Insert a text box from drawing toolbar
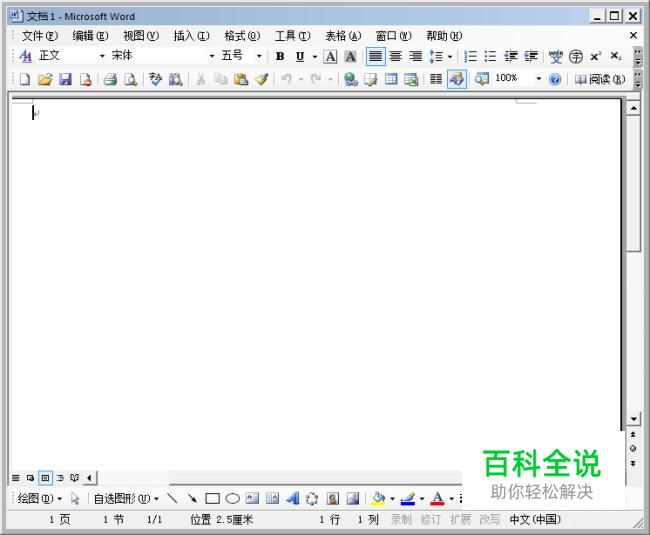This screenshot has width=650, height=535. [x=252, y=498]
